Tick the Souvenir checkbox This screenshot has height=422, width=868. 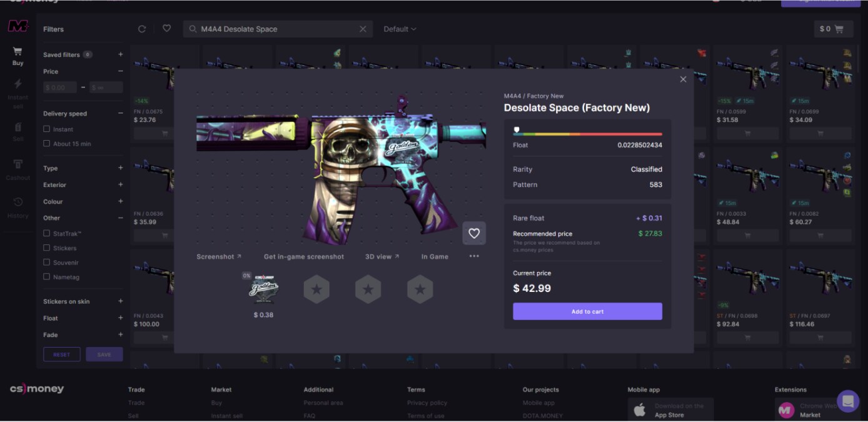click(x=47, y=263)
